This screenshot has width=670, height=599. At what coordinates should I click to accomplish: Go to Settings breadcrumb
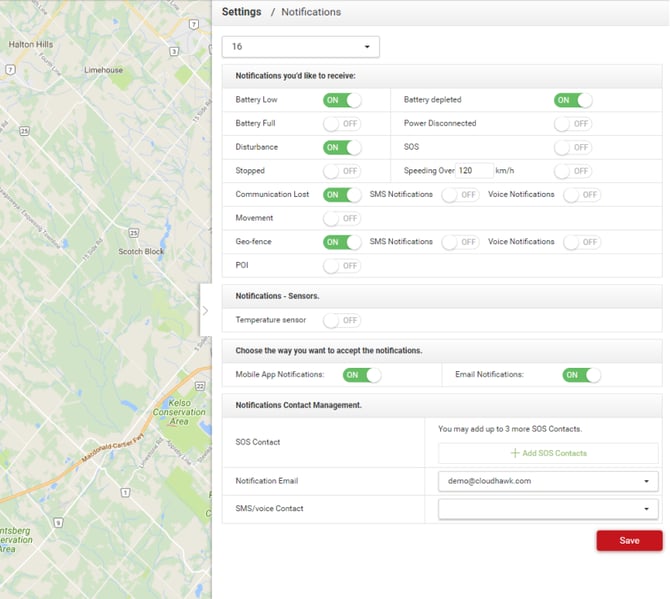click(x=241, y=12)
